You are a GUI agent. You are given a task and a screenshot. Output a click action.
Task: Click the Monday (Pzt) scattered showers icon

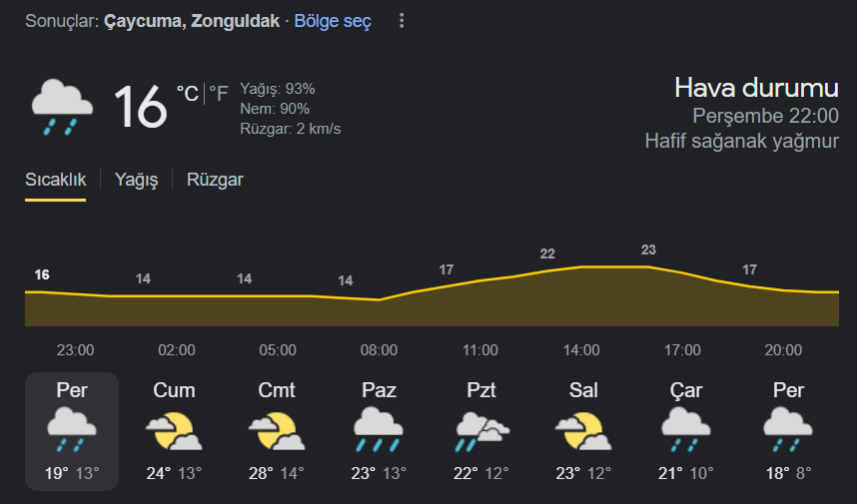(481, 431)
